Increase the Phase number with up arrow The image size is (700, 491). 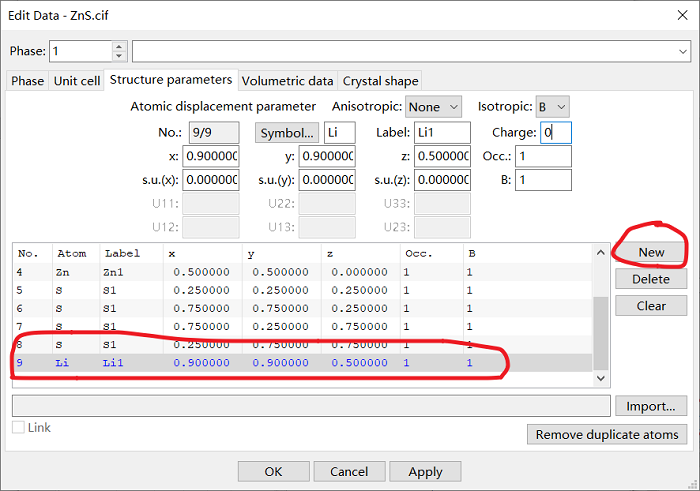(x=120, y=46)
